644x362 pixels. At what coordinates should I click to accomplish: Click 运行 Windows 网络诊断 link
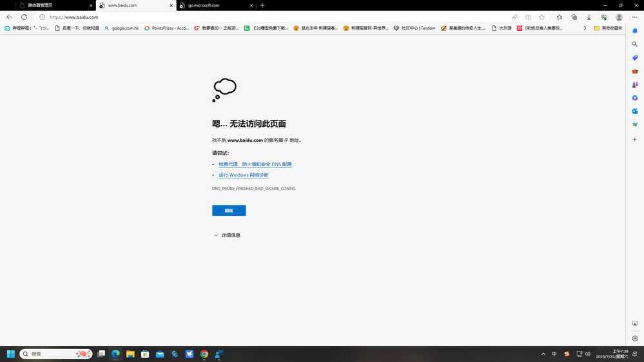pyautogui.click(x=244, y=175)
